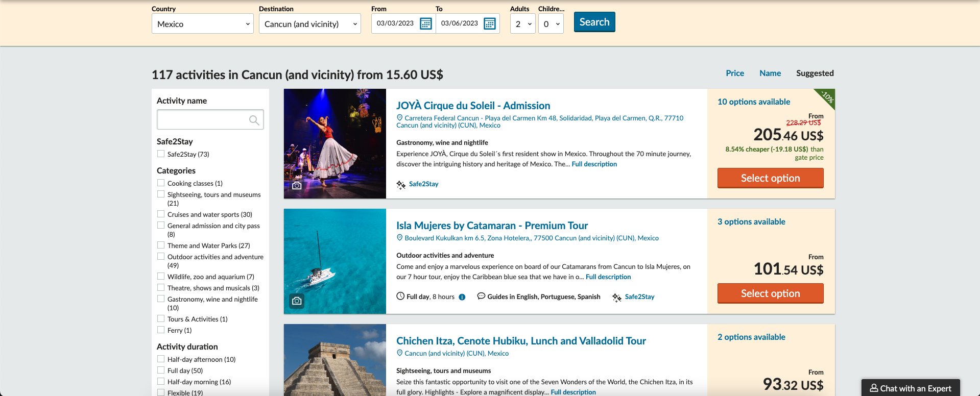Click Safe2Stay link on JOYÀ listing
This screenshot has width=980, height=396.
pos(424,184)
